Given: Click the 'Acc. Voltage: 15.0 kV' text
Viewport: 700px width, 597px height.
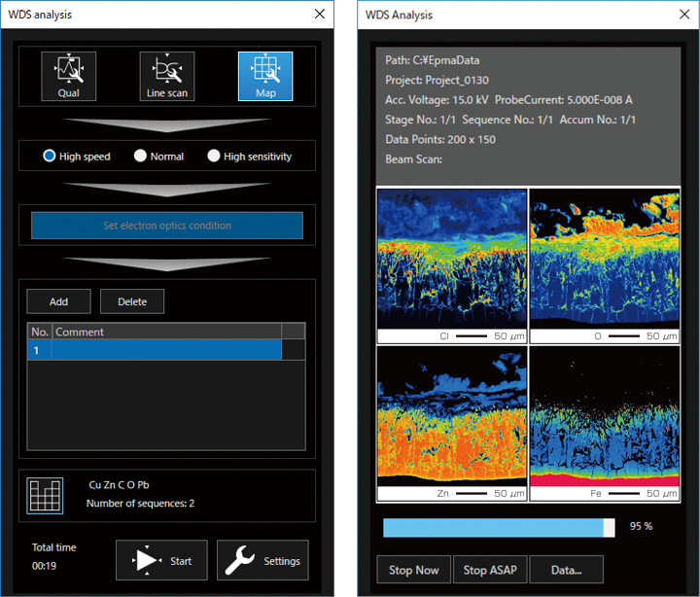Looking at the screenshot, I should (x=437, y=99).
